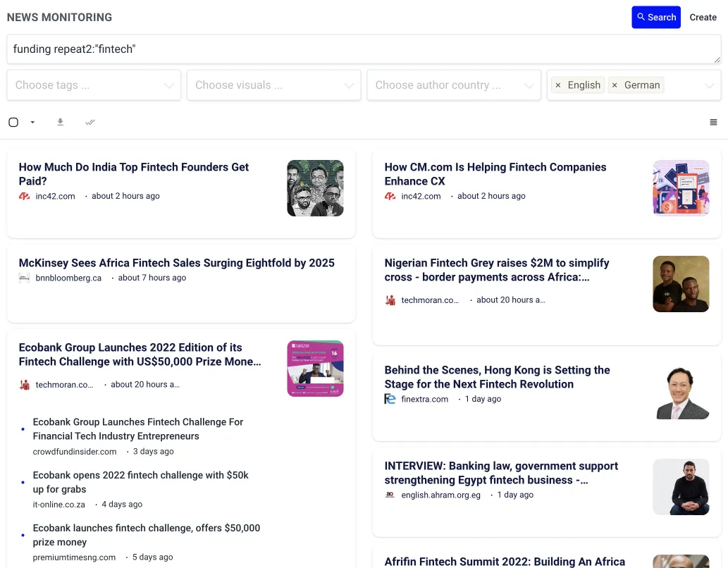
Task: Click bnnbloomberg.ca source name
Action: pos(68,278)
